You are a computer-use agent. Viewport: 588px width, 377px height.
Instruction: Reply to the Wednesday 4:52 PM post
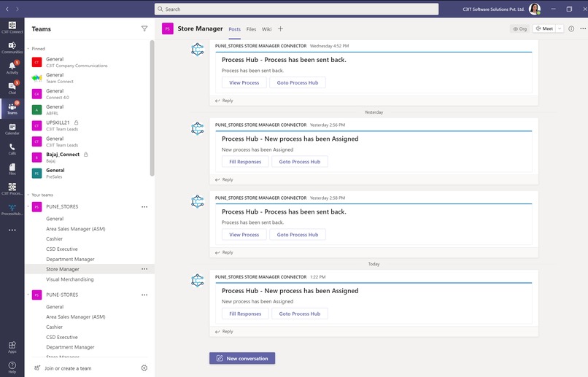click(224, 101)
